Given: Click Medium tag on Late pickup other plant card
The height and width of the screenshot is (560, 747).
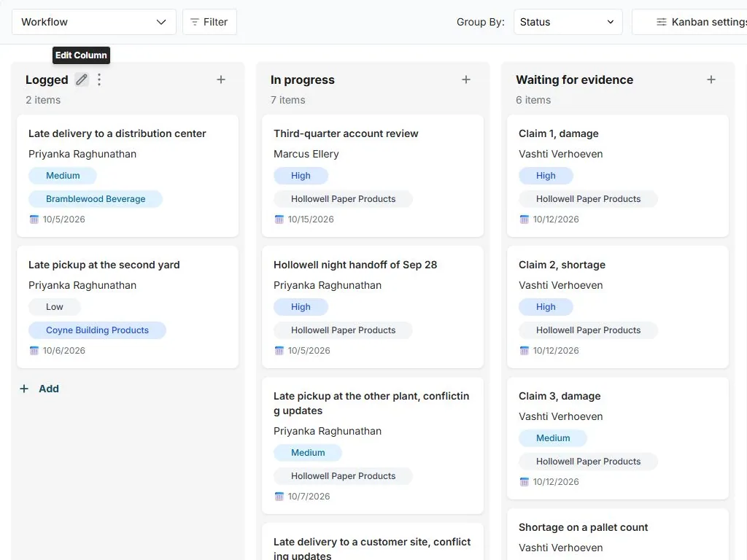Looking at the screenshot, I should coord(308,453).
